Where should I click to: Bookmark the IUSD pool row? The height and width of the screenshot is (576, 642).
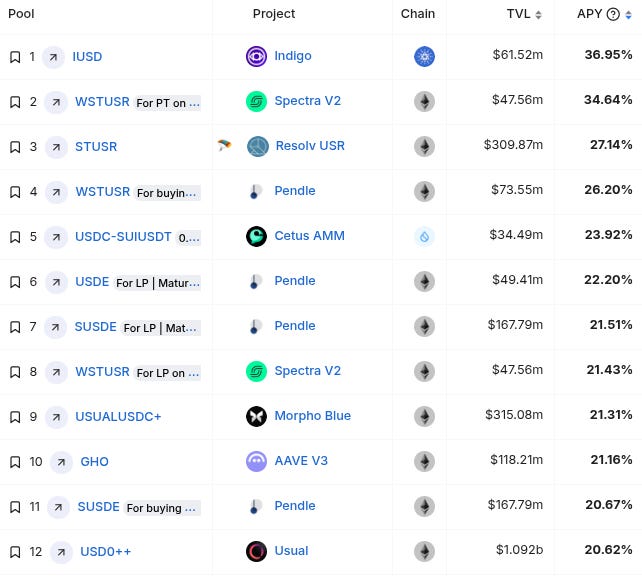[15, 57]
